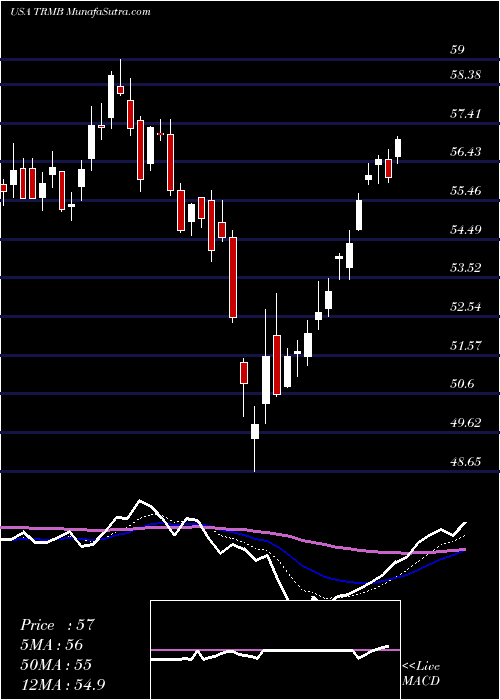
Task: Click the 53.52 price axis label
Action: (466, 268)
